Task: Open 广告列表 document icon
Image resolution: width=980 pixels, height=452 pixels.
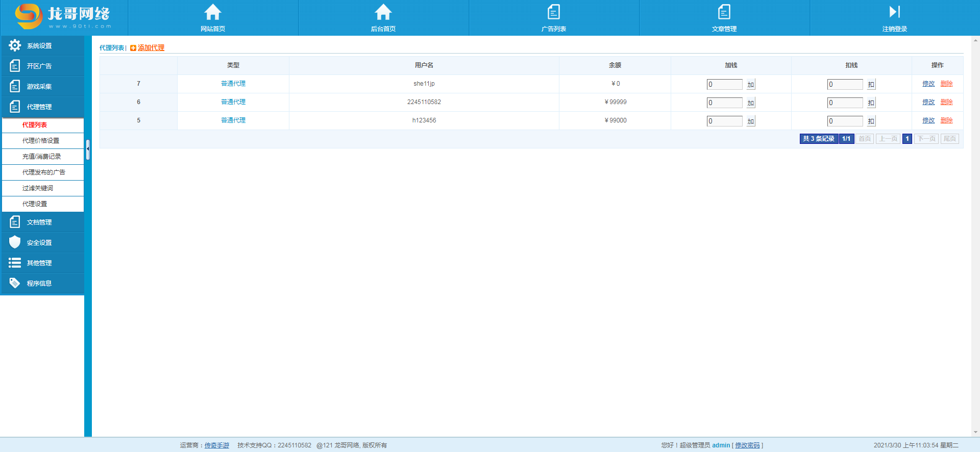Action: pyautogui.click(x=554, y=12)
